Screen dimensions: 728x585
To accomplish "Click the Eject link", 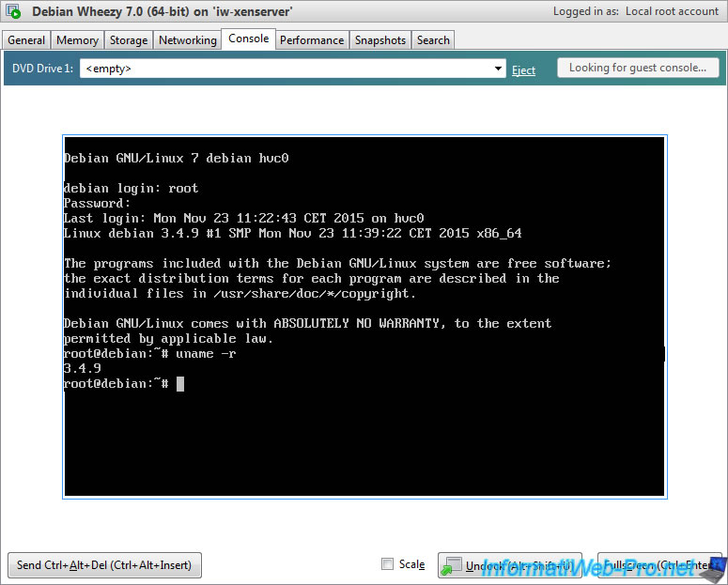I will tap(523, 70).
